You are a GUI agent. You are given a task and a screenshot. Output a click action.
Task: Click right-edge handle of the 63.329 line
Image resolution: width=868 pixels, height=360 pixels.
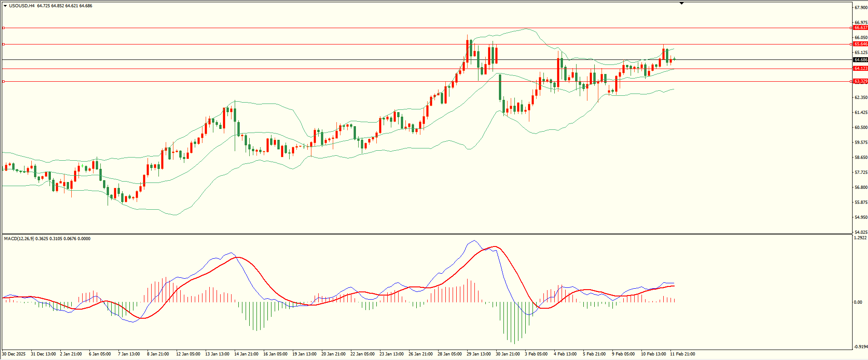pyautogui.click(x=851, y=82)
